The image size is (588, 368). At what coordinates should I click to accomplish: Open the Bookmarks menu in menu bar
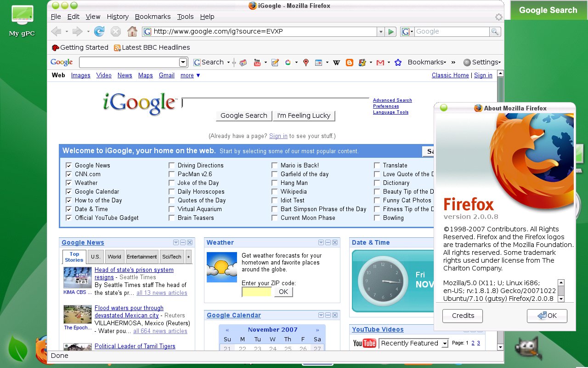(x=153, y=17)
